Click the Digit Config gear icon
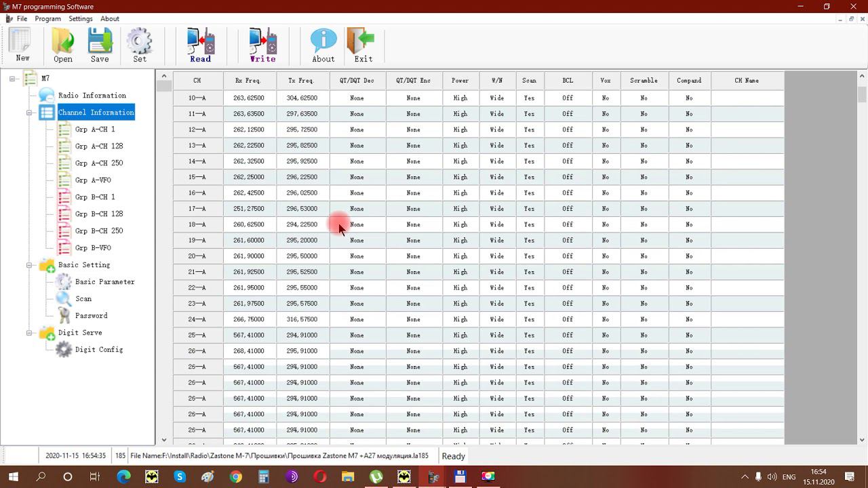This screenshot has height=488, width=868. (x=64, y=350)
